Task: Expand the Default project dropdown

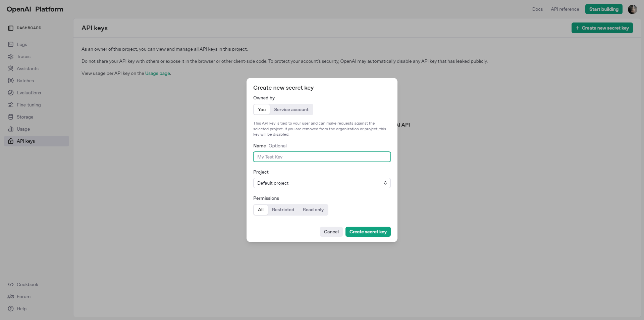Action: point(322,183)
